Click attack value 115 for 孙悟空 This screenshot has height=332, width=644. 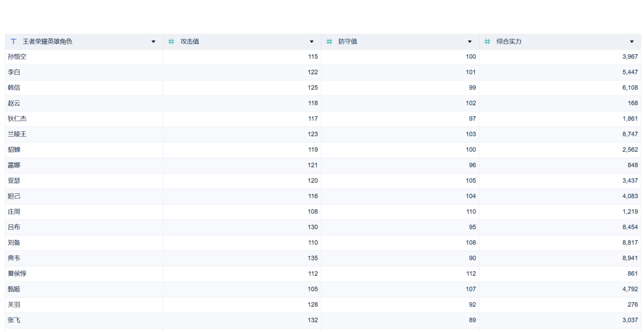pyautogui.click(x=313, y=57)
